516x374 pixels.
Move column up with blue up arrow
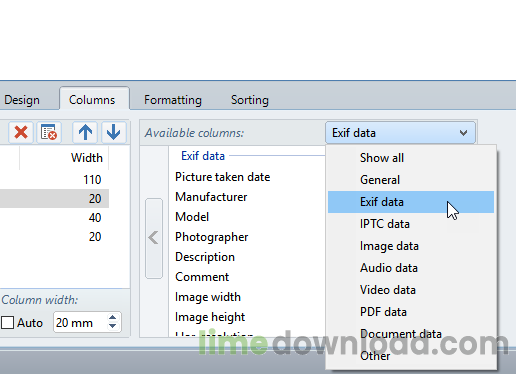point(85,133)
